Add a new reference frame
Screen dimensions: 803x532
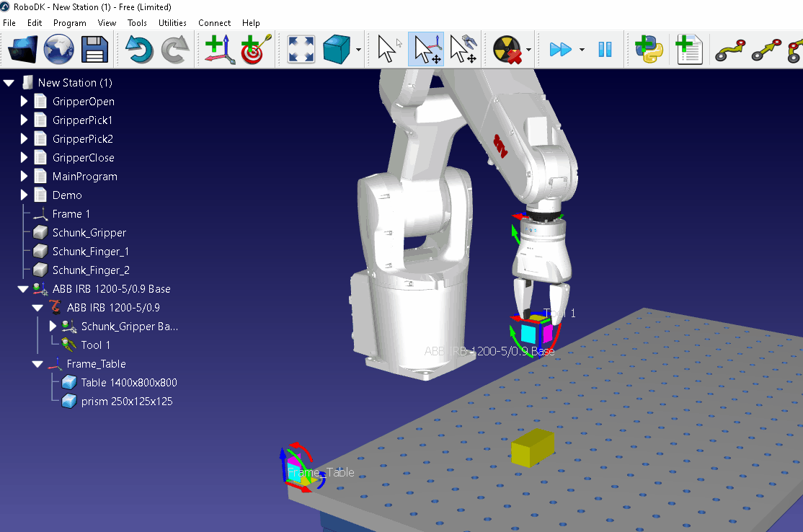(x=219, y=49)
